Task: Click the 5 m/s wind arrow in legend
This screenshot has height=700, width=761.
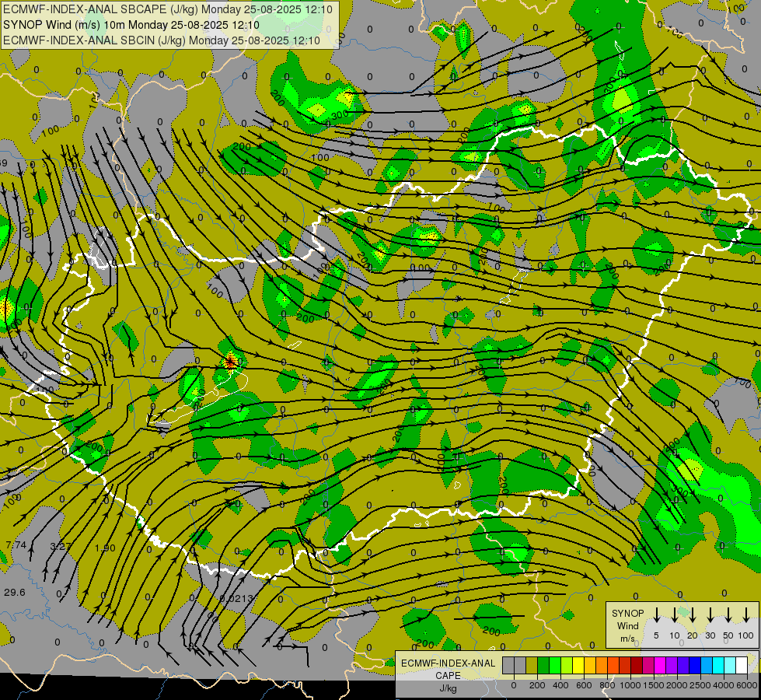Action: pos(657,614)
